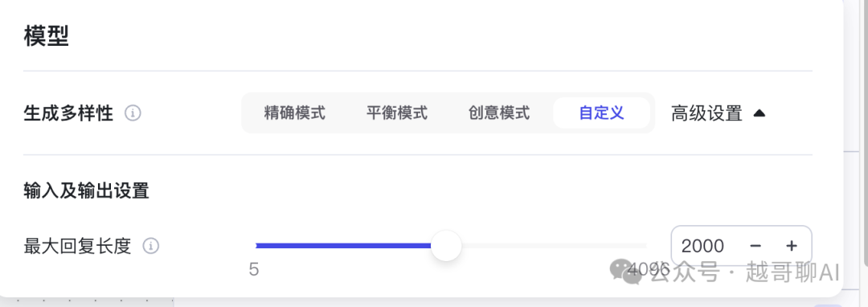
Task: Increase reply length with the plus button
Action: coord(792,246)
